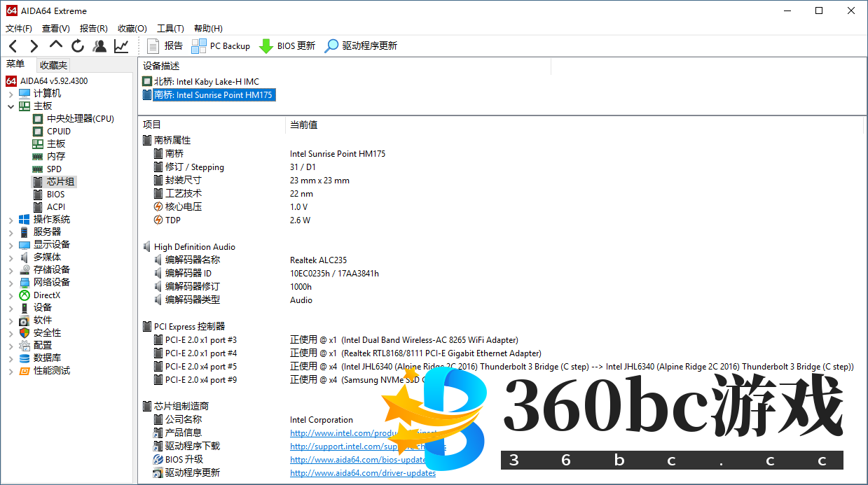868x485 pixels.
Task: Click the 驱动程序更新 magnifier button
Action: coord(361,46)
